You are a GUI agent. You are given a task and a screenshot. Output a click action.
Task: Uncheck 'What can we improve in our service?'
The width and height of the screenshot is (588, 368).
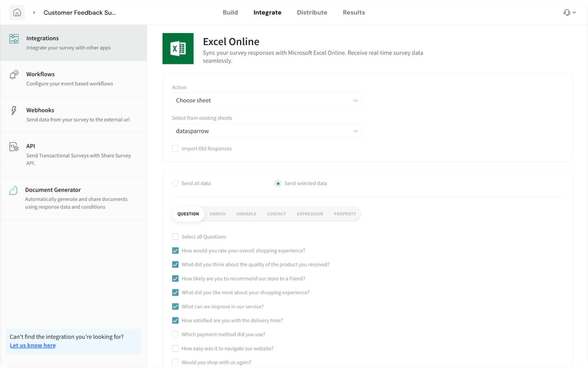click(175, 306)
